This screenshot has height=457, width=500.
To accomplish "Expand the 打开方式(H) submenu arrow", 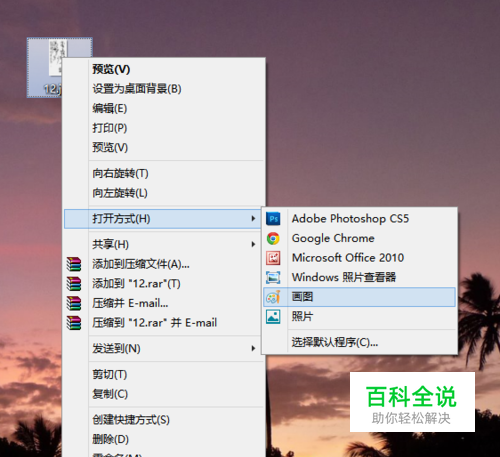I will [253, 219].
